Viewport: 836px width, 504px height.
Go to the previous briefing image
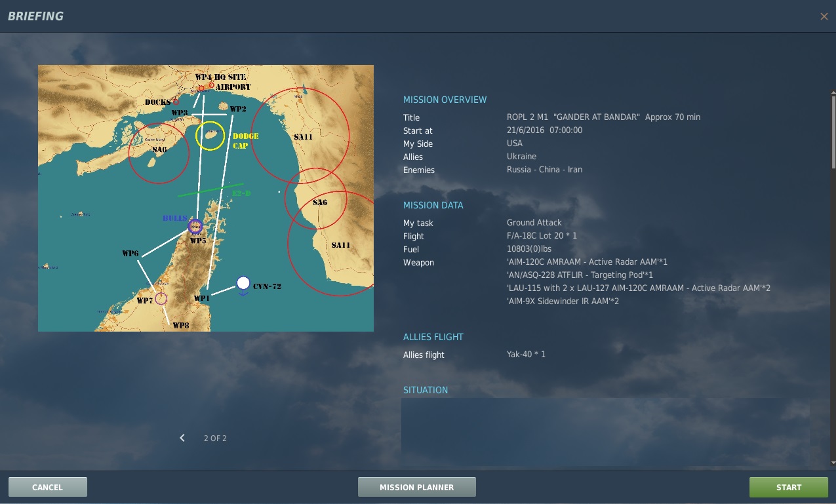(182, 438)
